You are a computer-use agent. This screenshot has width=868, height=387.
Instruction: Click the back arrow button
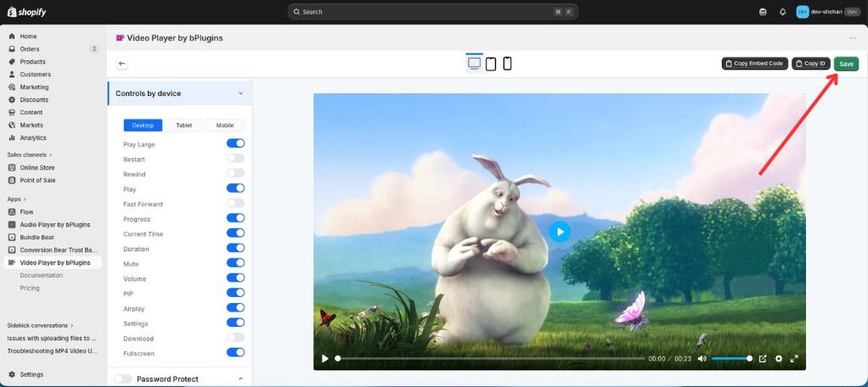121,64
